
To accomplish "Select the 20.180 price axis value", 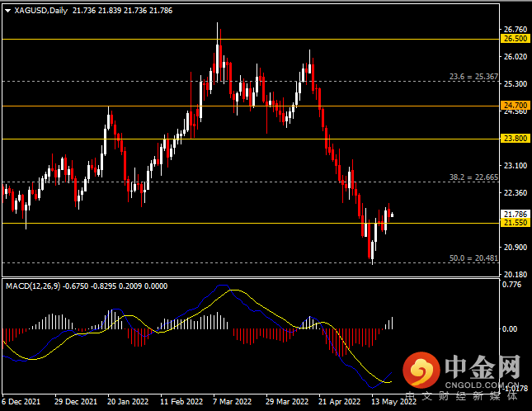I will pyautogui.click(x=516, y=274).
